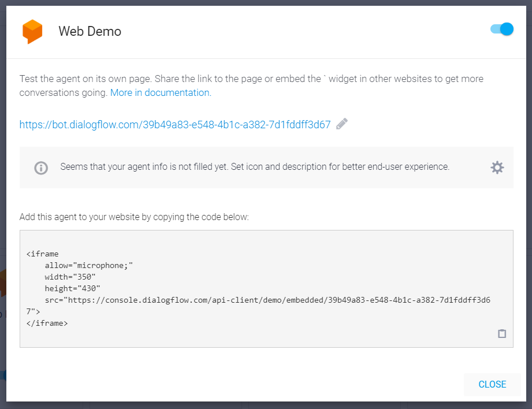Image resolution: width=532 pixels, height=409 pixels.
Task: Click the opening <iframe tag line
Action: pos(42,254)
